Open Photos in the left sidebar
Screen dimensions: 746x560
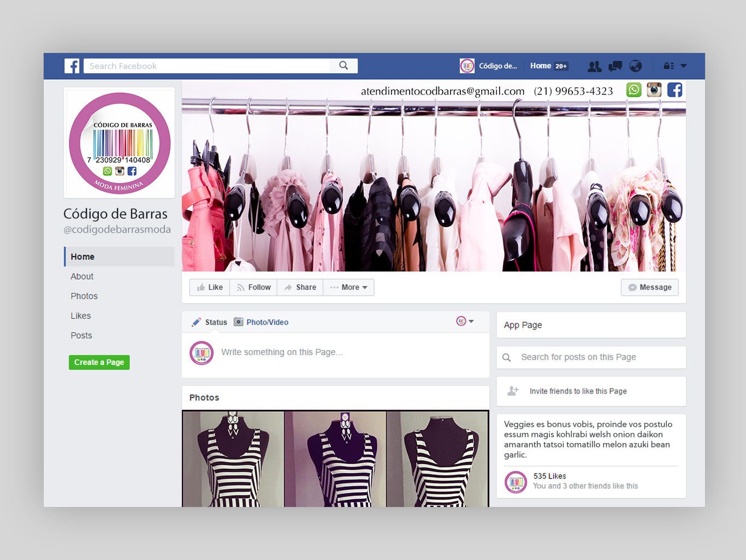pos(84,296)
